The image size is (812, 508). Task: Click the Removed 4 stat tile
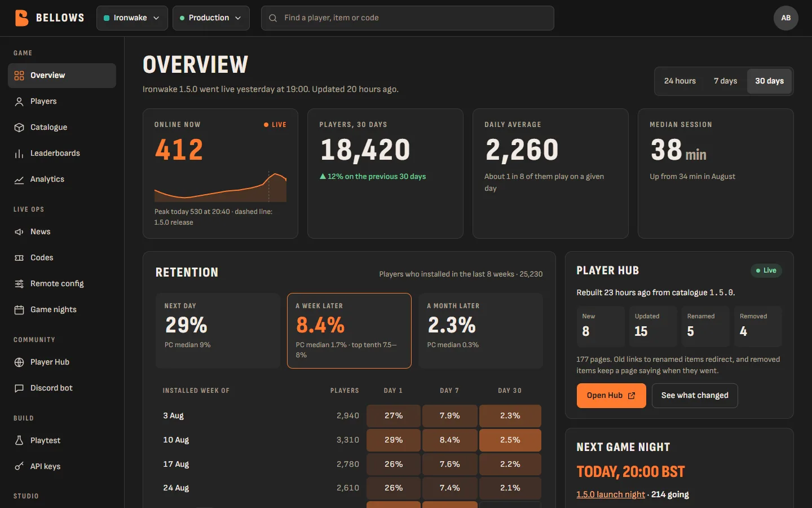[x=758, y=326]
